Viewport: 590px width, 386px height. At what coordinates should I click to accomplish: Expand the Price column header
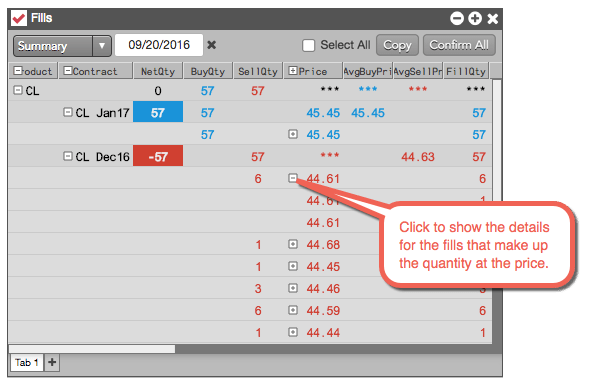[293, 71]
